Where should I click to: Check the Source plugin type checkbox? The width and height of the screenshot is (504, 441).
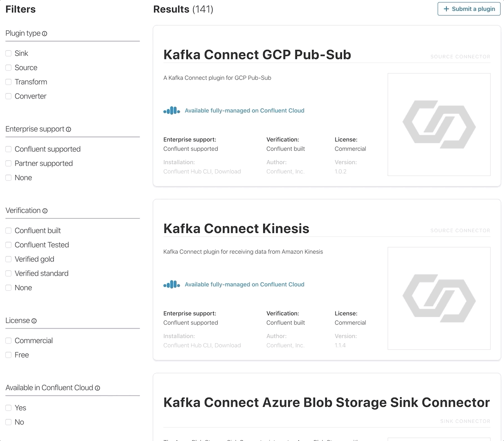click(8, 68)
